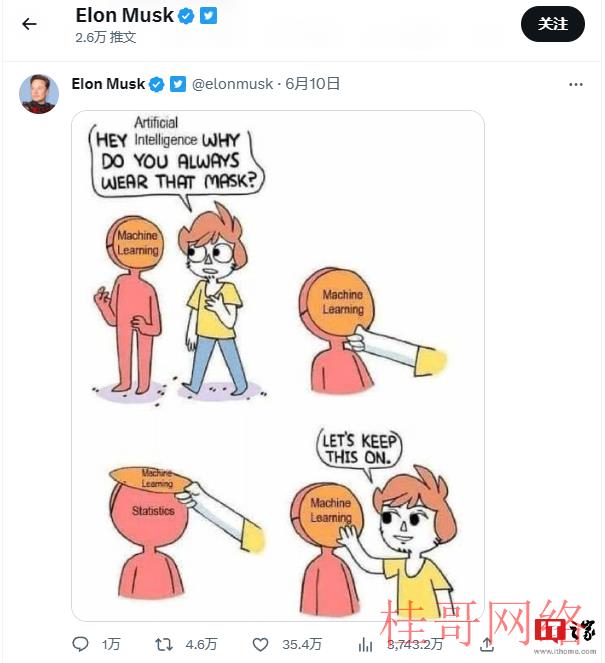Image resolution: width=605 pixels, height=663 pixels.
Task: View tweet analytics bar chart icon
Action: tap(365, 645)
